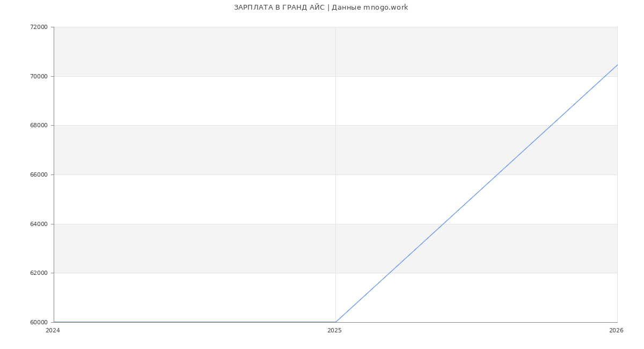This screenshot has height=349, width=644.
Task: Click the 70000 y-axis label
Action: [39, 76]
